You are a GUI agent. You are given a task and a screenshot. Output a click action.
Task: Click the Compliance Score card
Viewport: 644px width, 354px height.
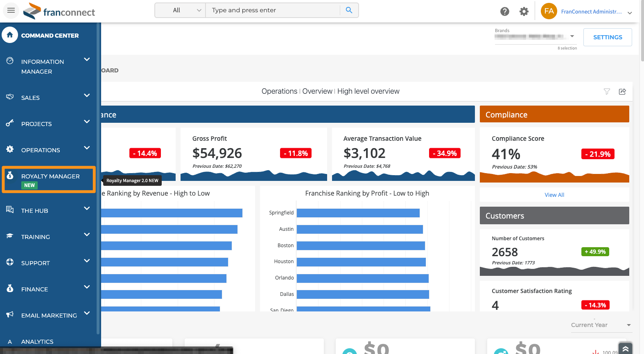click(x=554, y=155)
